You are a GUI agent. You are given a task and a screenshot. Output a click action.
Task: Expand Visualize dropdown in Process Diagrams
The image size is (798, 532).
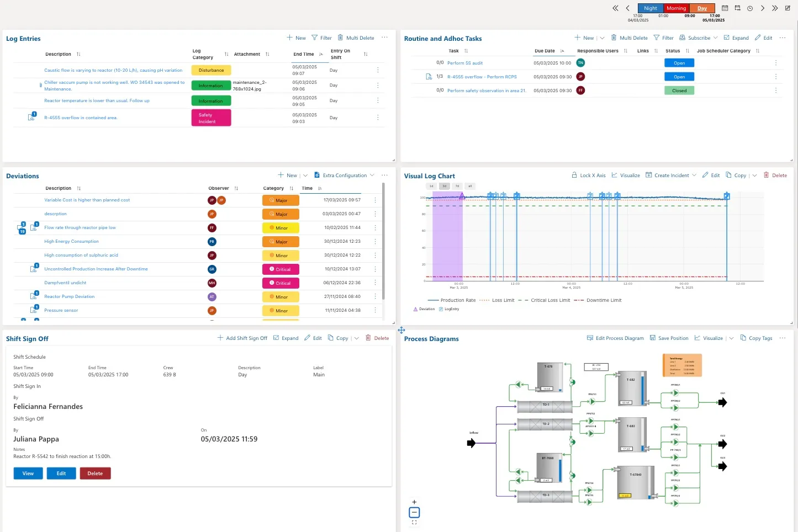tap(732, 338)
